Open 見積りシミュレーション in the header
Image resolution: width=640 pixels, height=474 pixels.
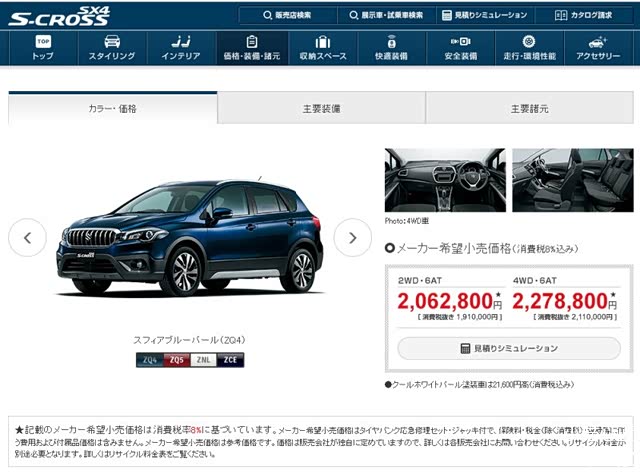point(485,15)
